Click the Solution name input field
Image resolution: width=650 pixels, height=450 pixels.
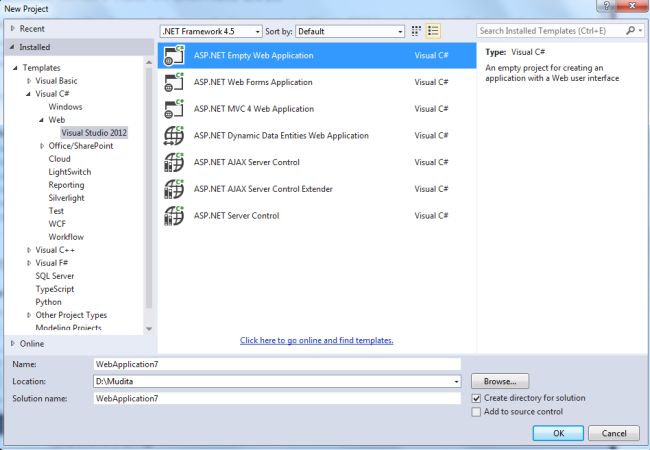point(277,398)
